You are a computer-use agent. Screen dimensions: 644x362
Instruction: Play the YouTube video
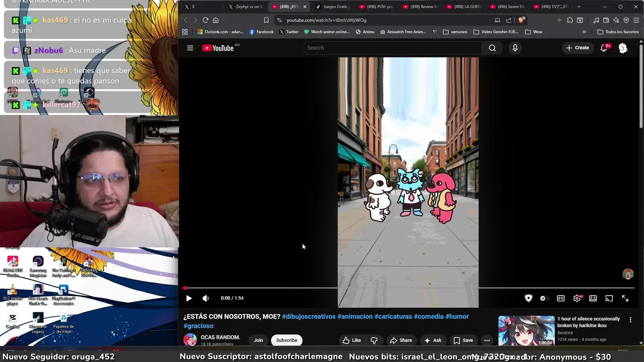pyautogui.click(x=189, y=298)
